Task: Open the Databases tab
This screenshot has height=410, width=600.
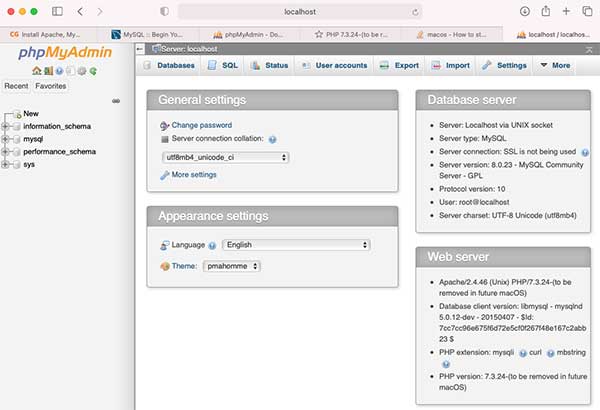Action: coord(169,65)
